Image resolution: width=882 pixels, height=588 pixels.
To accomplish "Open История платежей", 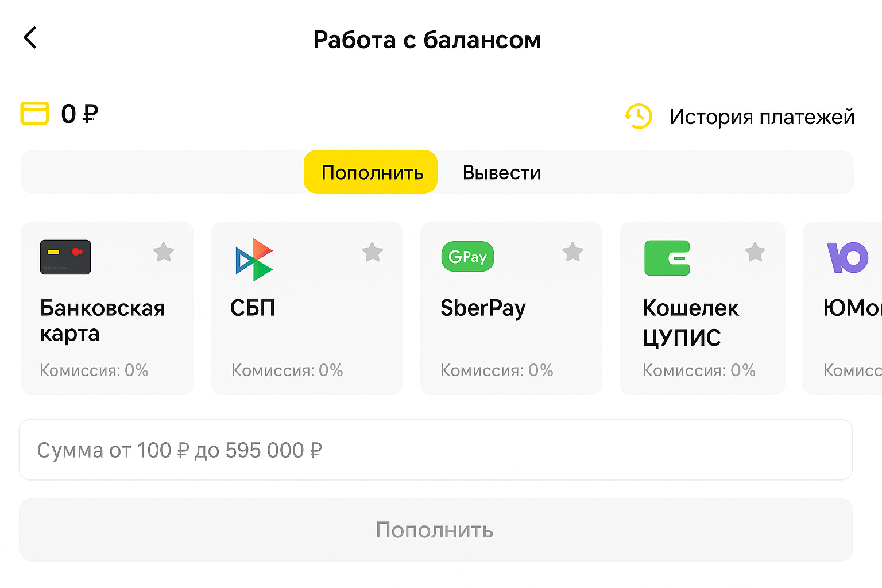I will coord(761,116).
